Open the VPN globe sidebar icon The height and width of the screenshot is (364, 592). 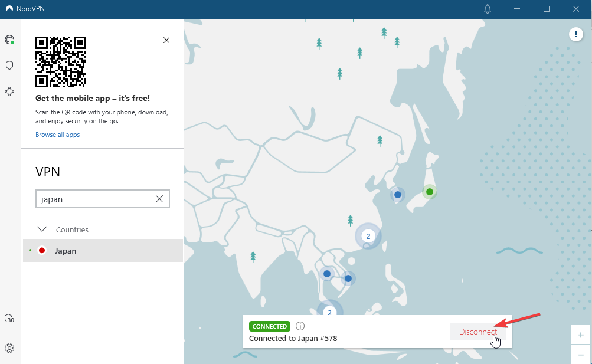(9, 40)
